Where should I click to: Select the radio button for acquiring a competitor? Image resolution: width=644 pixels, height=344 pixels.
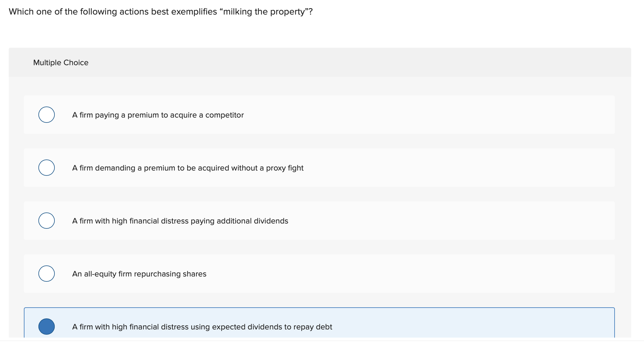pos(46,115)
